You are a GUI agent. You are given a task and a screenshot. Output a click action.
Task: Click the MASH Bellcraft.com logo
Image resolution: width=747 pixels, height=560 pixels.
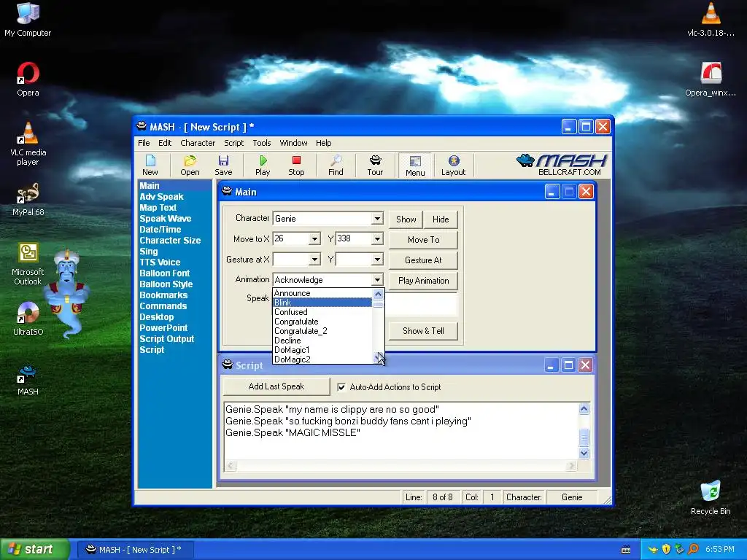[562, 165]
